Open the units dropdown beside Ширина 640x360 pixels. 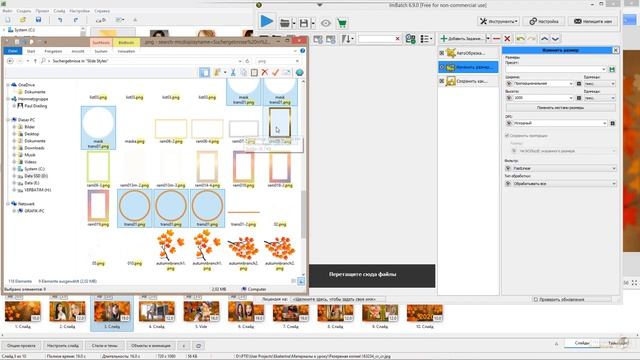click(599, 84)
